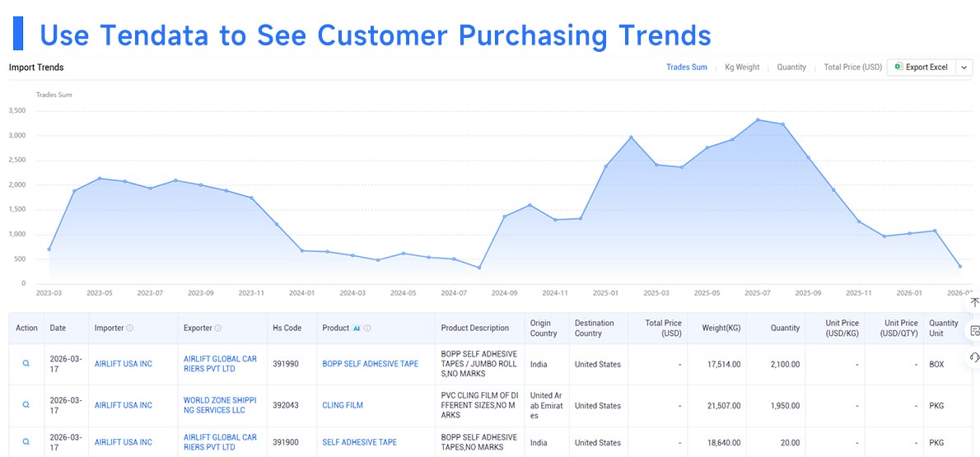
Task: Switch chart to Trades Sum tab
Action: [x=686, y=67]
